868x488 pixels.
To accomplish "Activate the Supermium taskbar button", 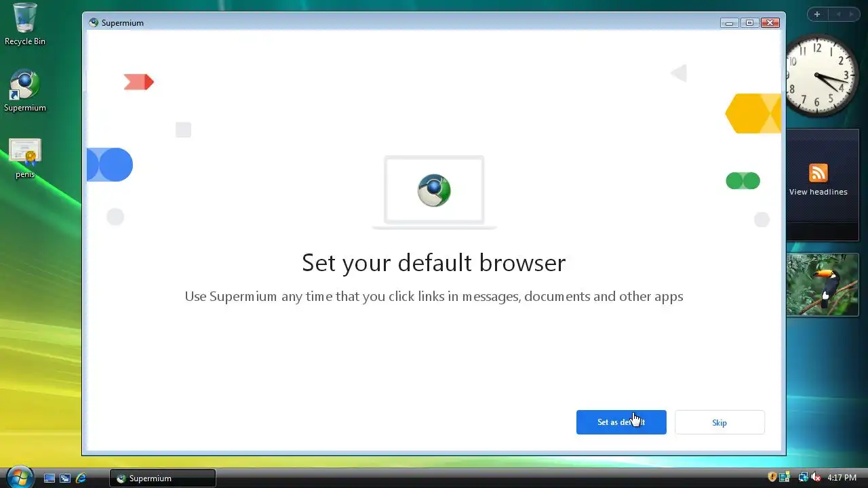I will 163,478.
